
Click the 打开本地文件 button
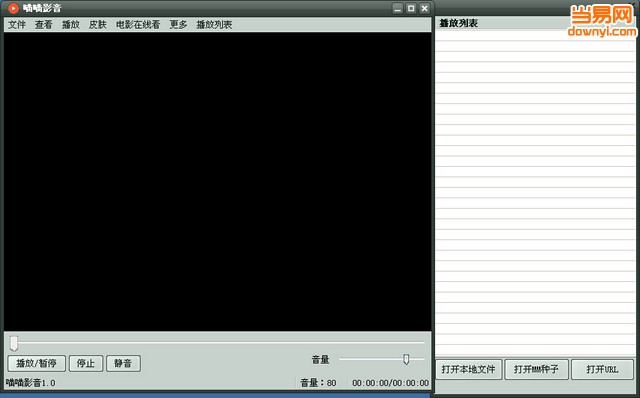469,369
